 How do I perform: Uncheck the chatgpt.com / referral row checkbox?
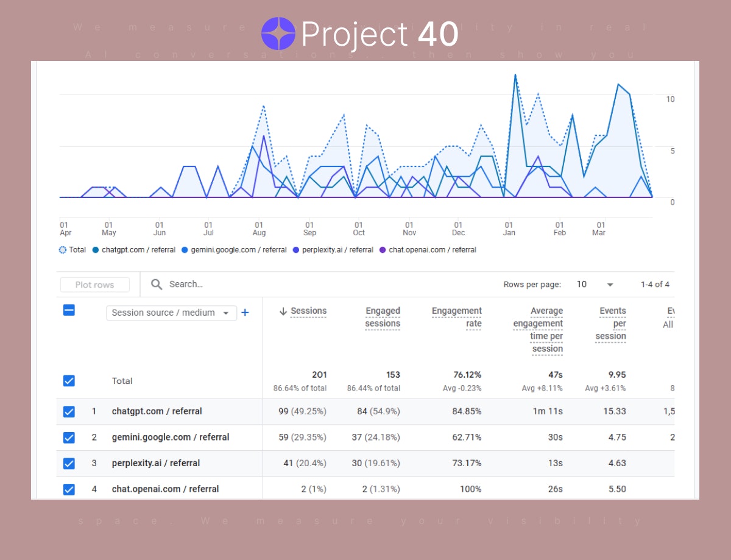point(69,412)
